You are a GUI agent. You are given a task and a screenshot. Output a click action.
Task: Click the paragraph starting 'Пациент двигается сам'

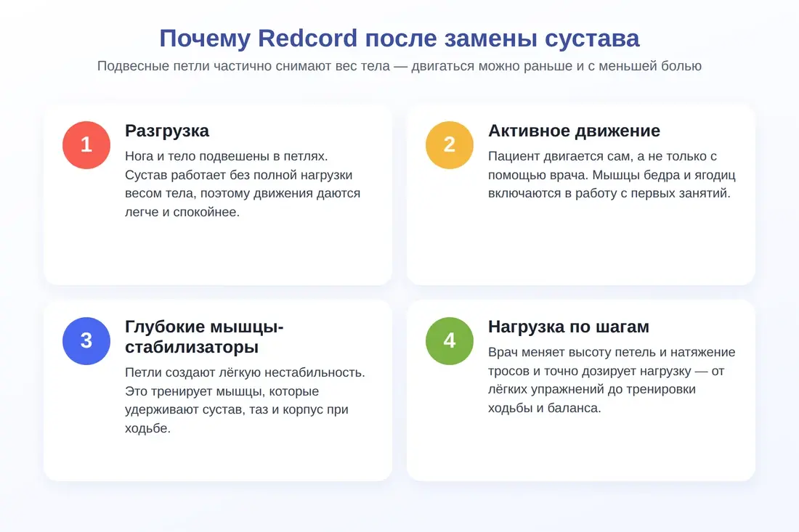(612, 175)
